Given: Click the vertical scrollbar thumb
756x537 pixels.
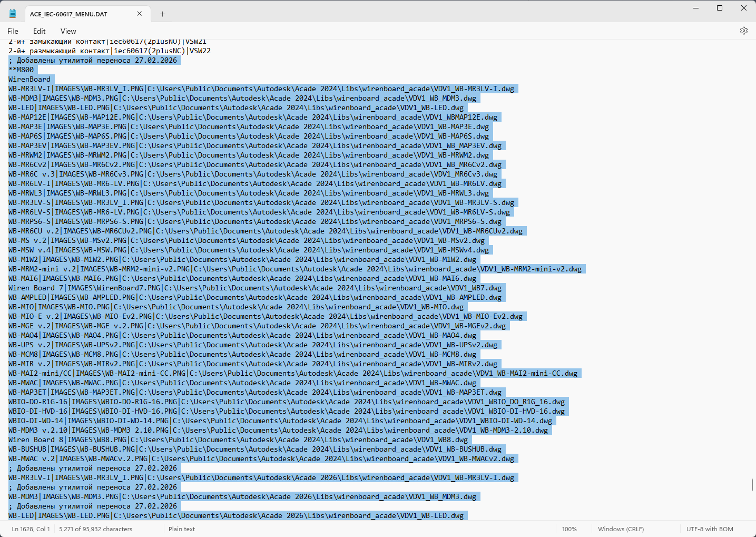Looking at the screenshot, I should click(x=752, y=484).
